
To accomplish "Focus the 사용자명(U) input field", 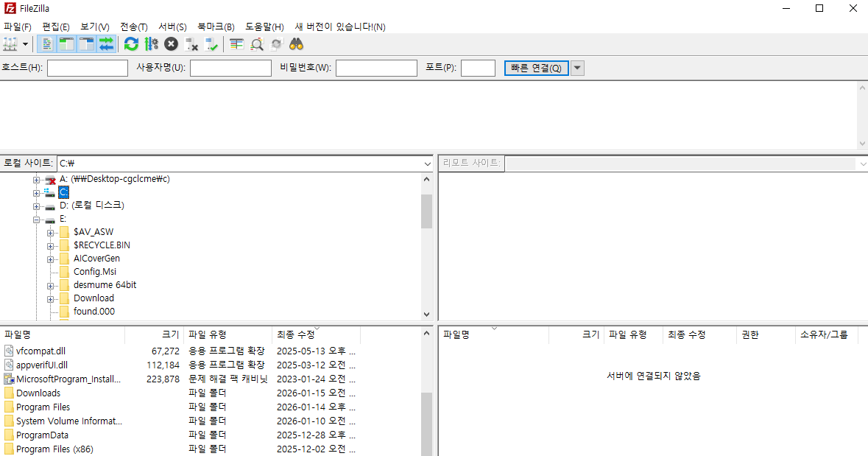I will click(x=230, y=69).
